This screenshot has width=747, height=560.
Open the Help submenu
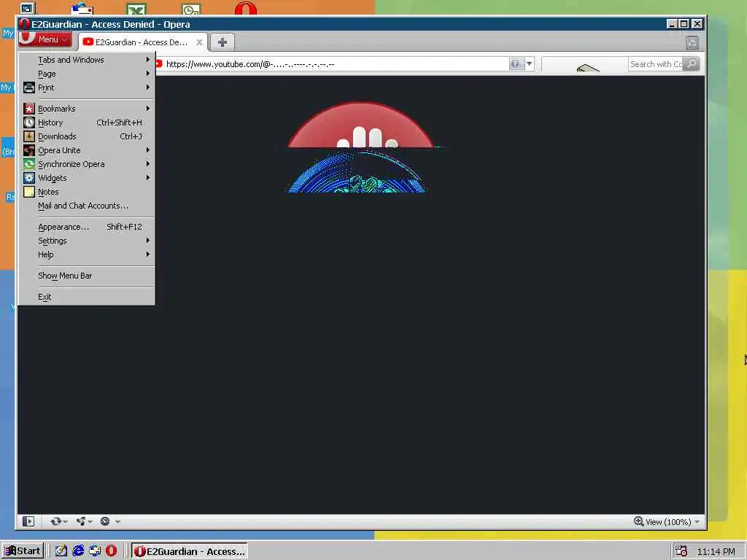[x=86, y=254]
